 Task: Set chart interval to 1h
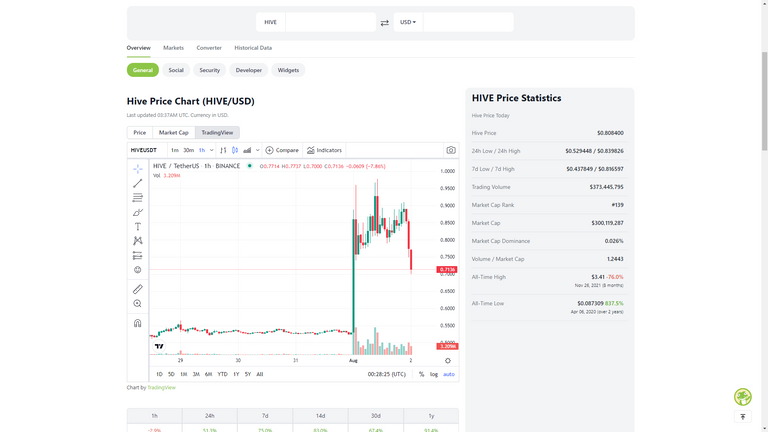[202, 150]
